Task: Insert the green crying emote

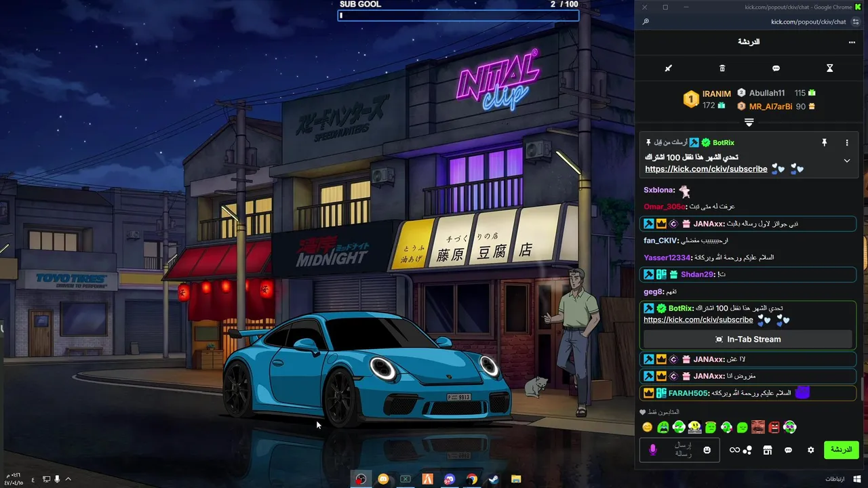Action: pos(663,427)
